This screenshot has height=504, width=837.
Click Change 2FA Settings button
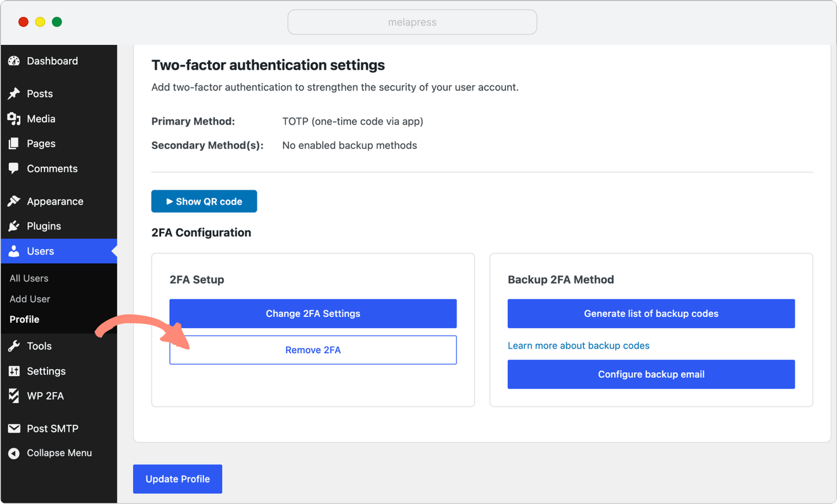(x=313, y=313)
